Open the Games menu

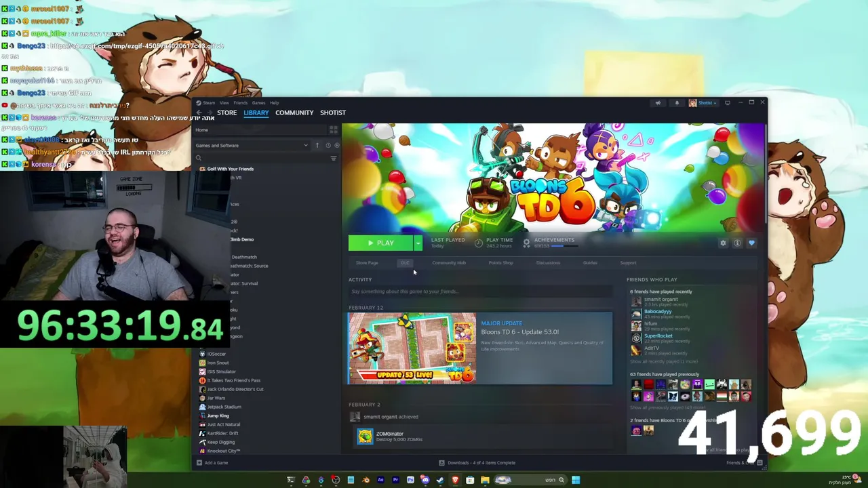[x=258, y=103]
